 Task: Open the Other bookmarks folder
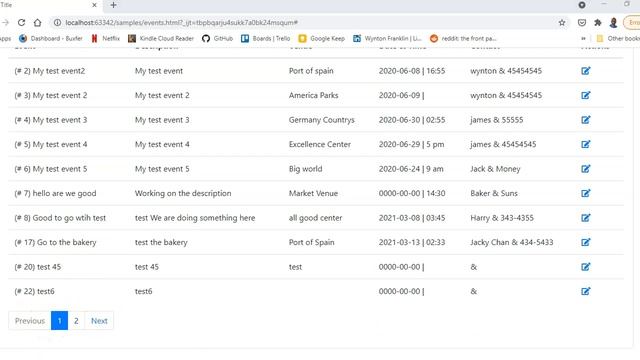pyautogui.click(x=618, y=38)
